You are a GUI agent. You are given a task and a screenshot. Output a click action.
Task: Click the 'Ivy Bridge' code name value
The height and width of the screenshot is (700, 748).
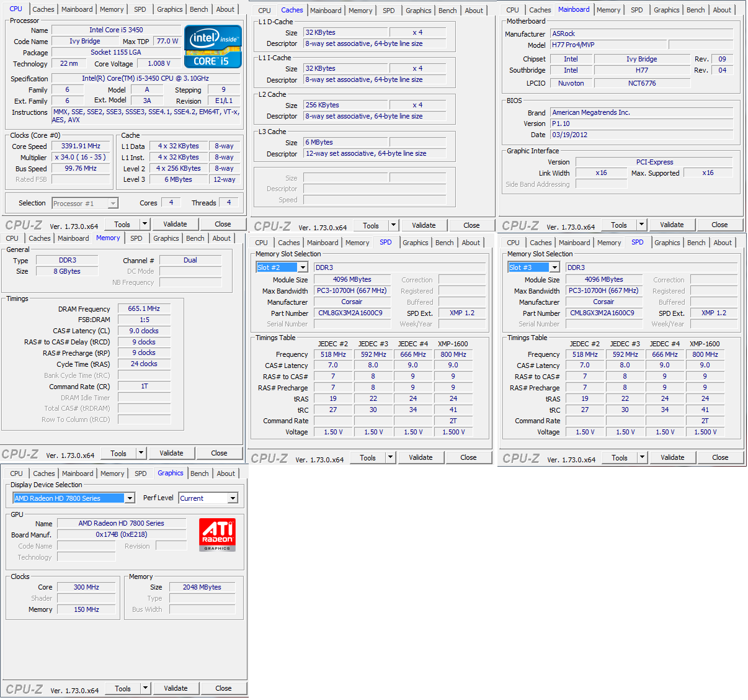pos(85,41)
